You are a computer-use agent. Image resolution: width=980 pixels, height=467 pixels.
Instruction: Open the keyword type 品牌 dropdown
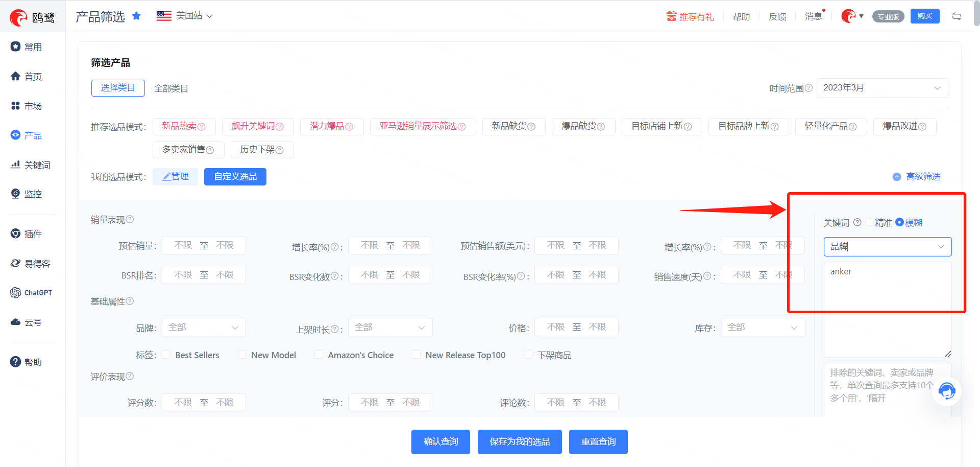pyautogui.click(x=888, y=247)
